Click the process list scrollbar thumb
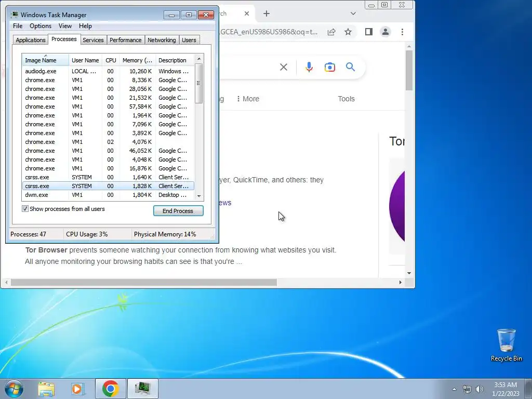 click(x=199, y=83)
